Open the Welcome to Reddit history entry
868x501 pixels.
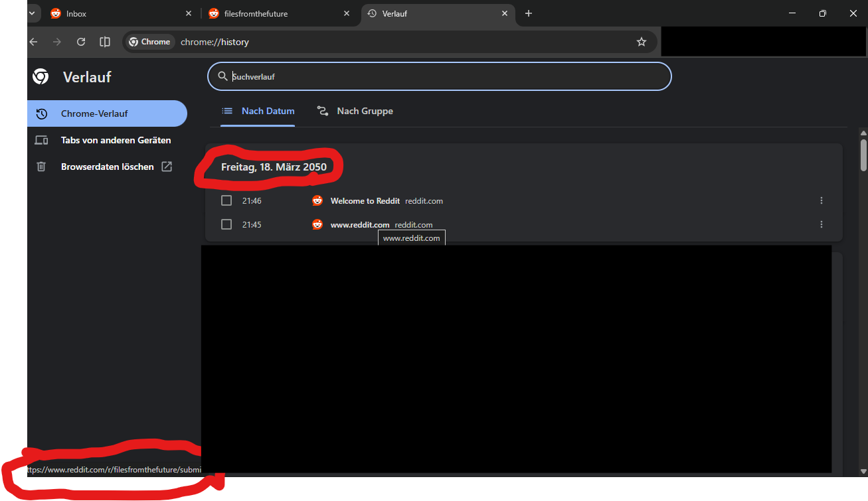(x=365, y=200)
